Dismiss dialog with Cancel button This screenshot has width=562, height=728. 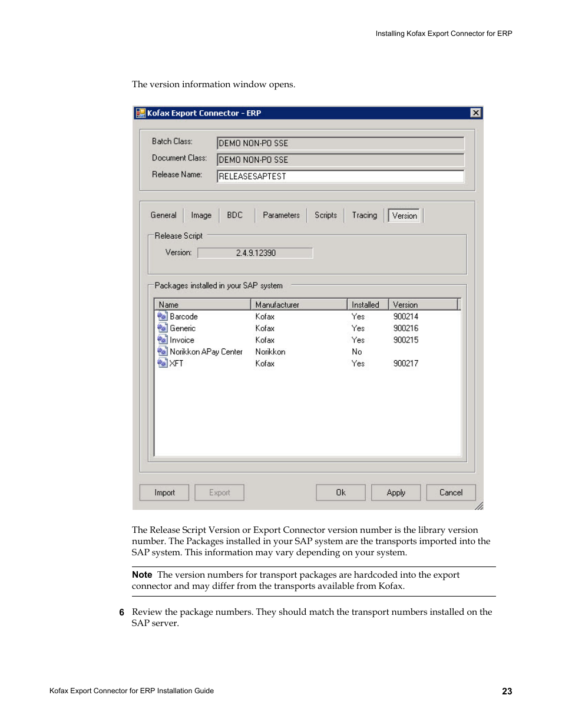(451, 493)
